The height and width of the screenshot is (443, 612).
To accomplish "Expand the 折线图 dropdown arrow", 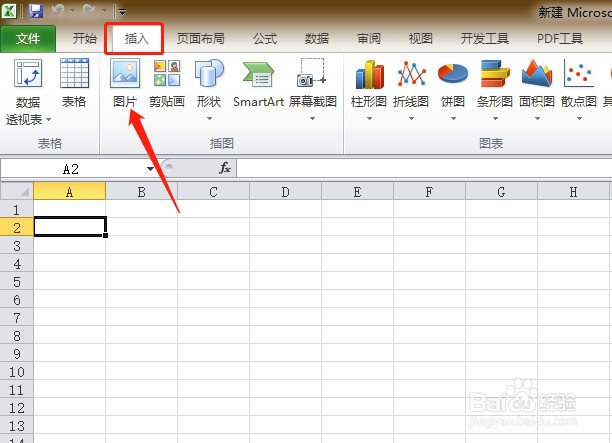I will pos(411,118).
